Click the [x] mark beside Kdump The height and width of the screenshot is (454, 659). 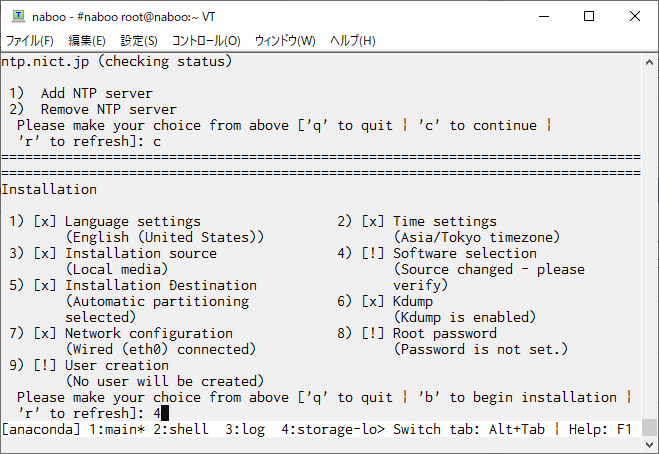click(373, 301)
